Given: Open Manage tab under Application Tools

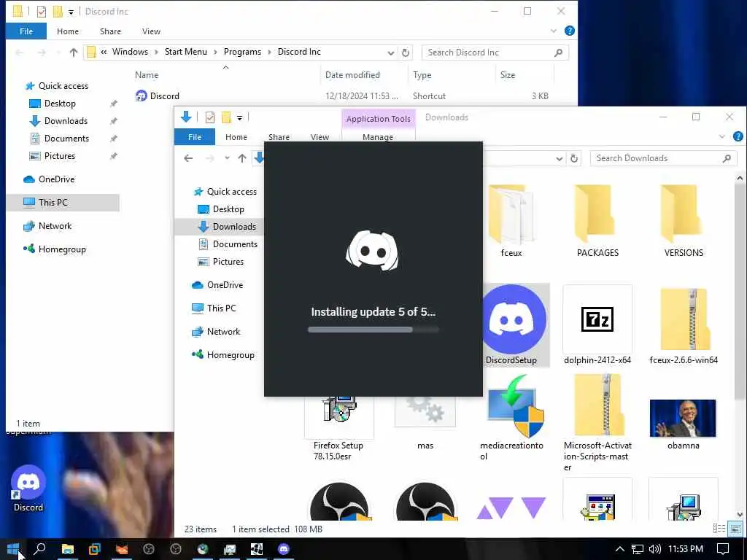Looking at the screenshot, I should (378, 137).
